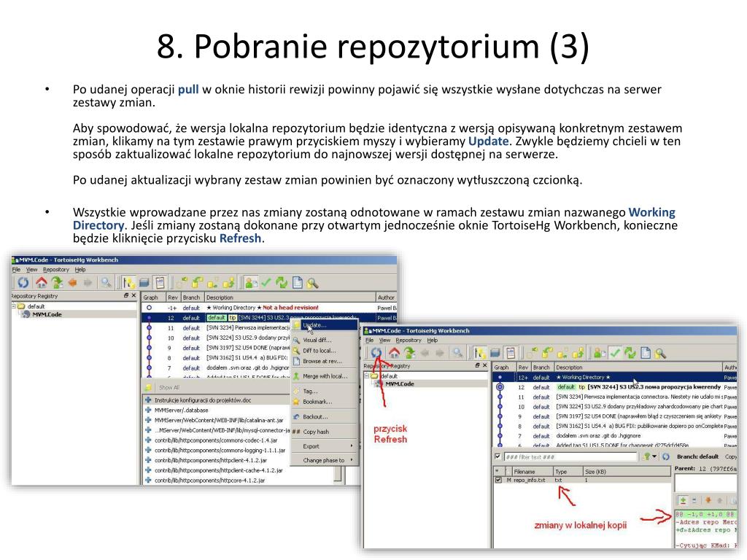
Task: Open Manifest page icon in context-menu window
Action: tap(298, 283)
